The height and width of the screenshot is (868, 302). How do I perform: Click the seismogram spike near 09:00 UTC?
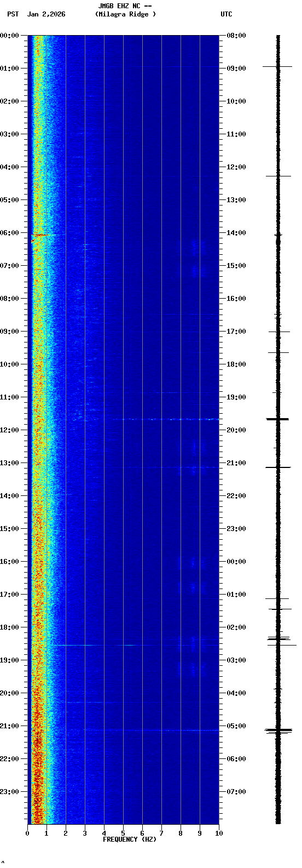[x=278, y=66]
